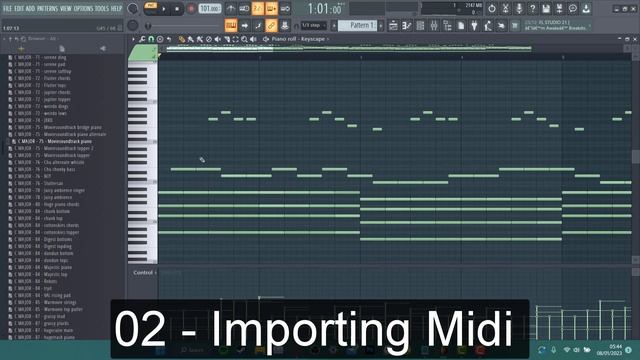640x360 pixels.
Task: Click the microphone one-click recording icon
Action: click(x=519, y=8)
